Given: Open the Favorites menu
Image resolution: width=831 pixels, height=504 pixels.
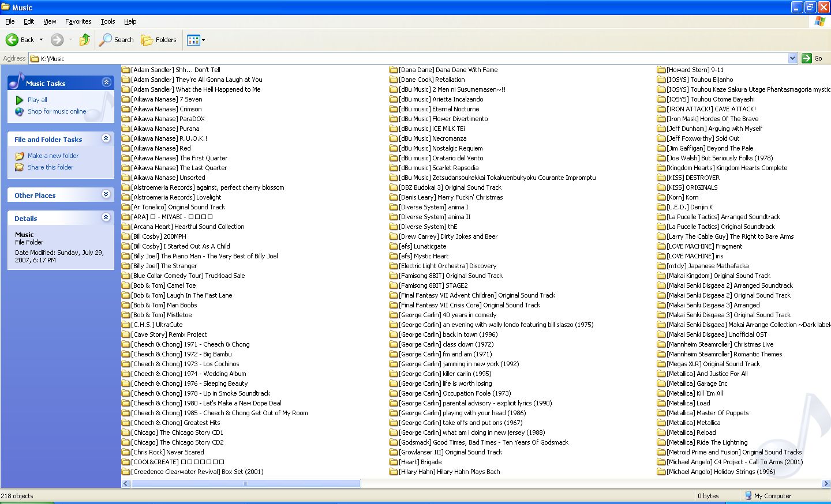Looking at the screenshot, I should point(78,21).
